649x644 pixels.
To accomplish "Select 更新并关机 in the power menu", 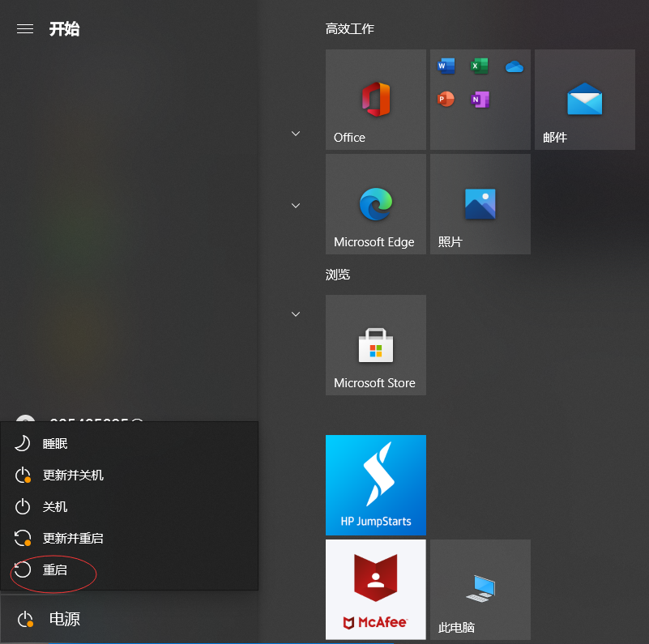I will click(129, 476).
